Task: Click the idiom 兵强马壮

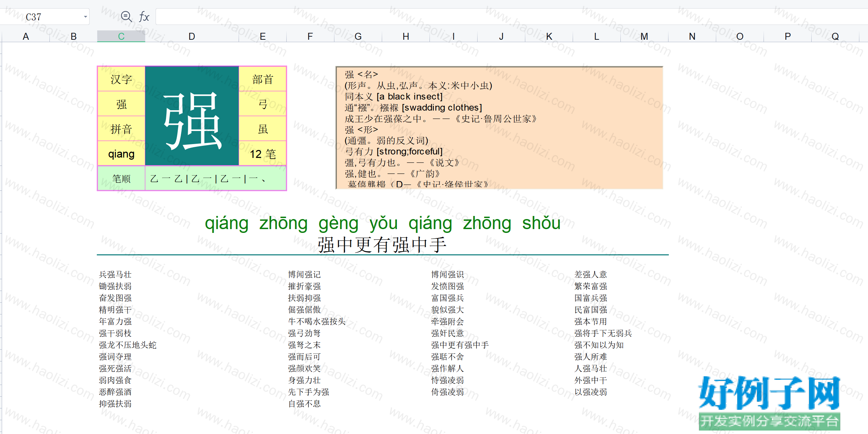Action: [x=115, y=274]
